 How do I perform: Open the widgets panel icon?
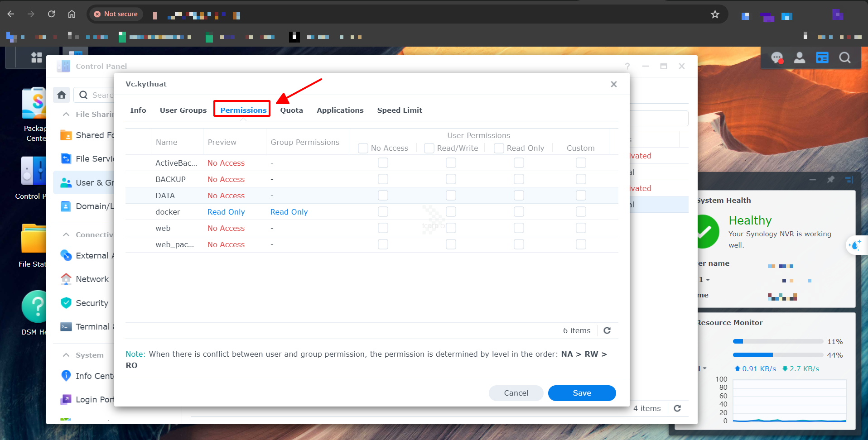(822, 58)
